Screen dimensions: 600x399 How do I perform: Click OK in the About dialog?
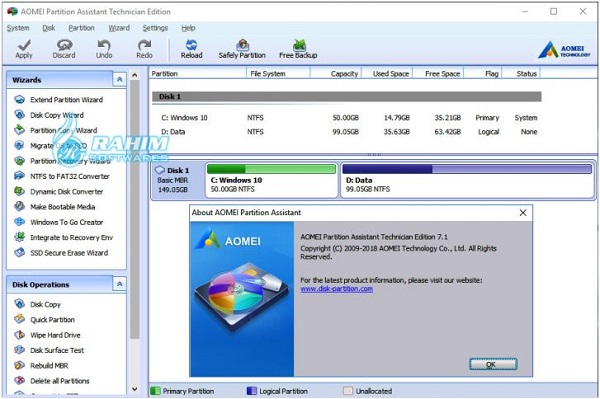tap(493, 364)
